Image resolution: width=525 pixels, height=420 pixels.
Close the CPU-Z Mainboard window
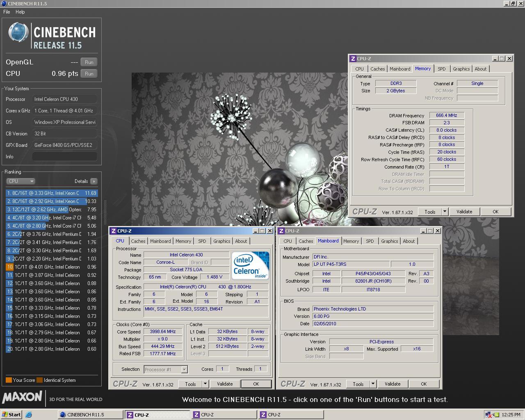[437, 231]
